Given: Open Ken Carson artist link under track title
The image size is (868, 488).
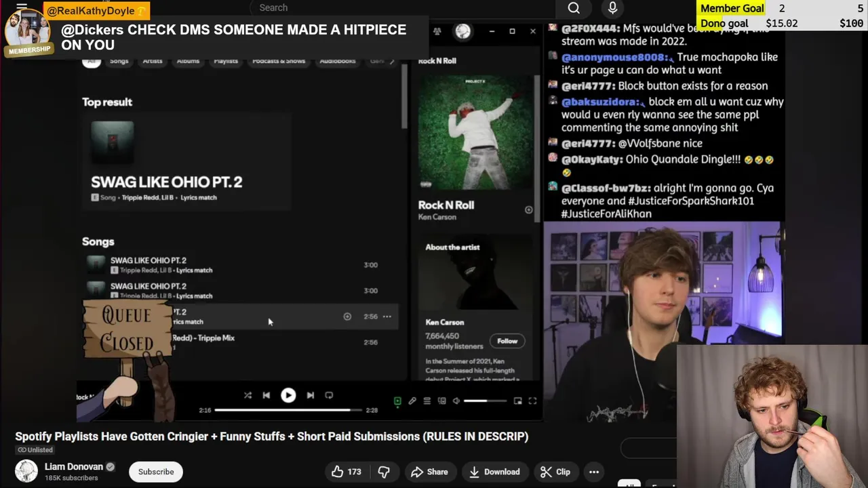Looking at the screenshot, I should point(437,217).
